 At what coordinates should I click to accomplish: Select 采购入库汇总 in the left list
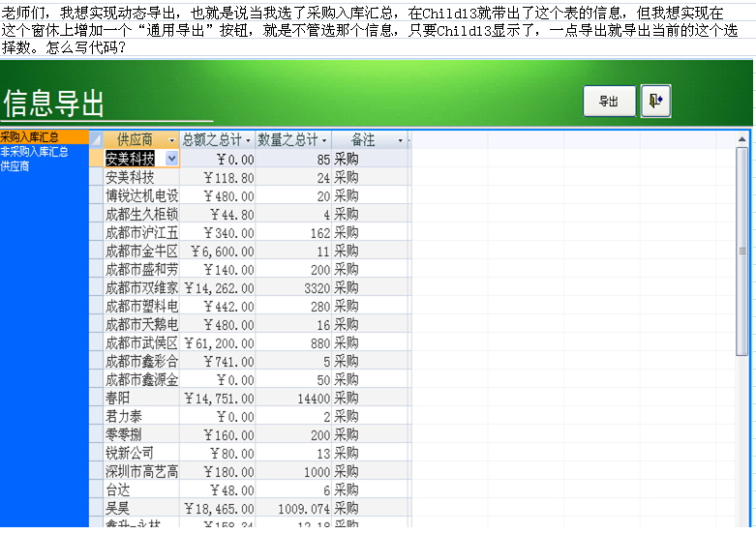(29, 137)
